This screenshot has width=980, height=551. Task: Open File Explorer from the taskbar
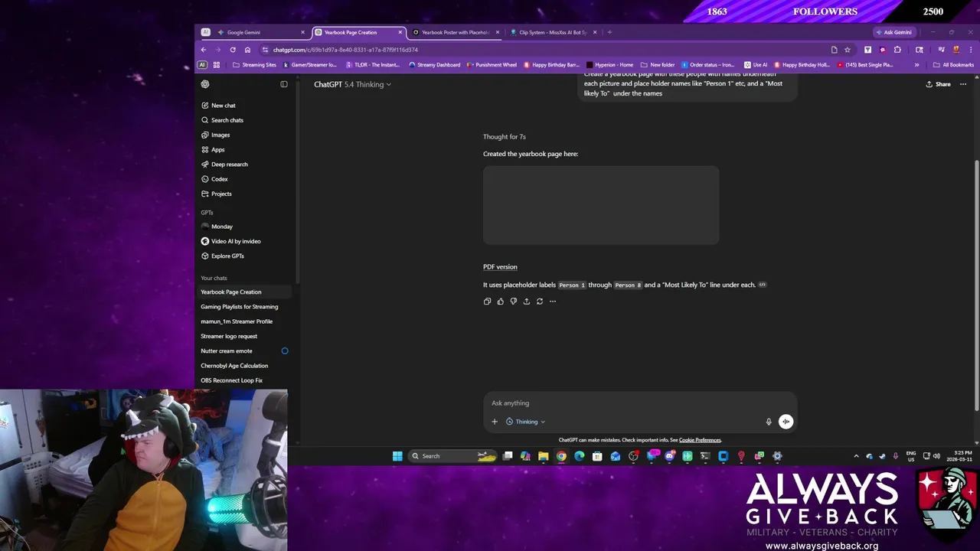tap(543, 456)
